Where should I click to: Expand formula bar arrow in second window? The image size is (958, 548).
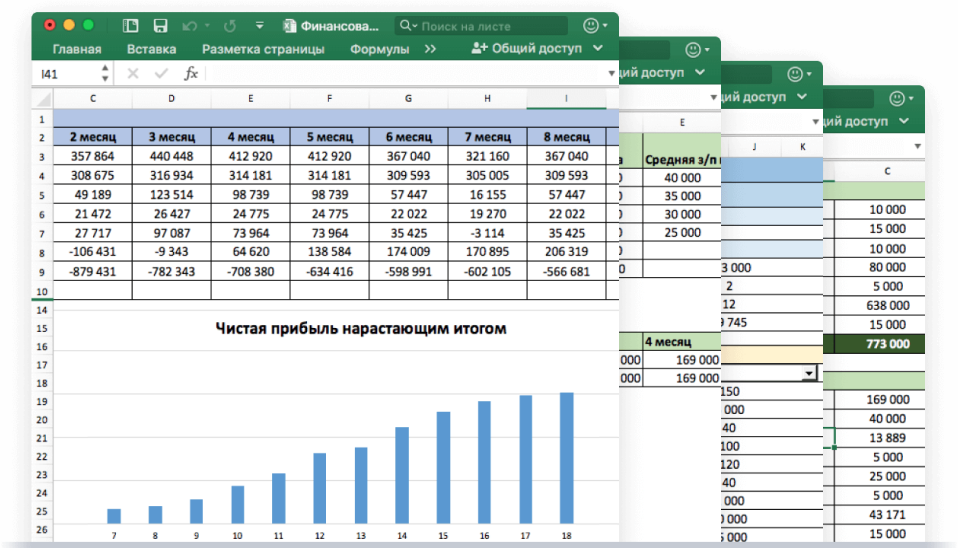[713, 98]
